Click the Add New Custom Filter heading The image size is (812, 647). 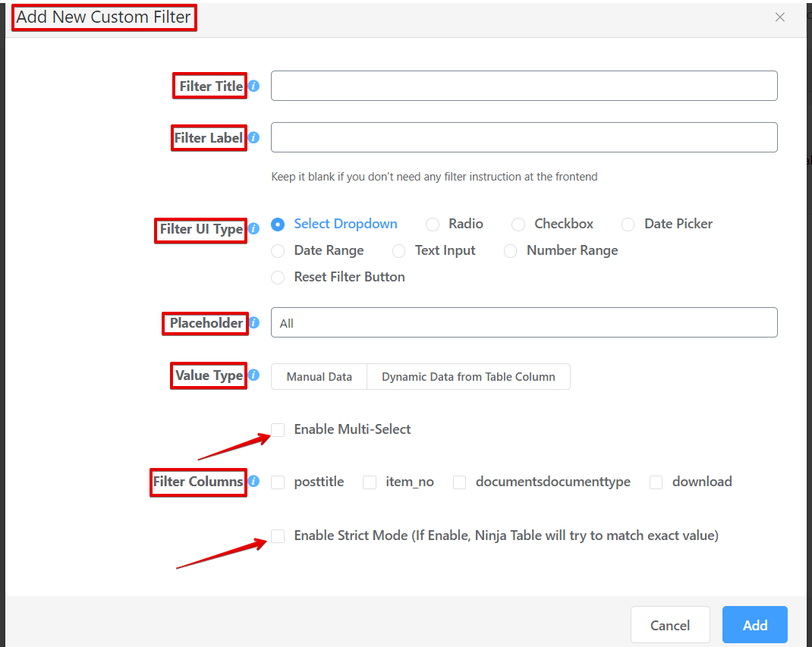(103, 17)
